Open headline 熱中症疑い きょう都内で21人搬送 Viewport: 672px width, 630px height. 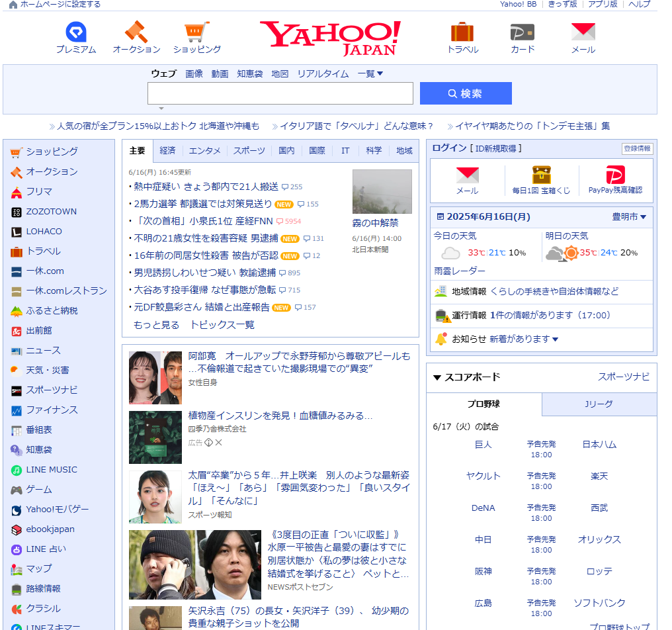[x=206, y=187]
